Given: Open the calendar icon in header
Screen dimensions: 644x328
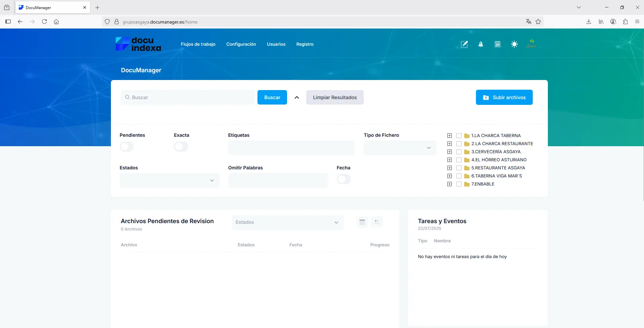Looking at the screenshot, I should [497, 44].
